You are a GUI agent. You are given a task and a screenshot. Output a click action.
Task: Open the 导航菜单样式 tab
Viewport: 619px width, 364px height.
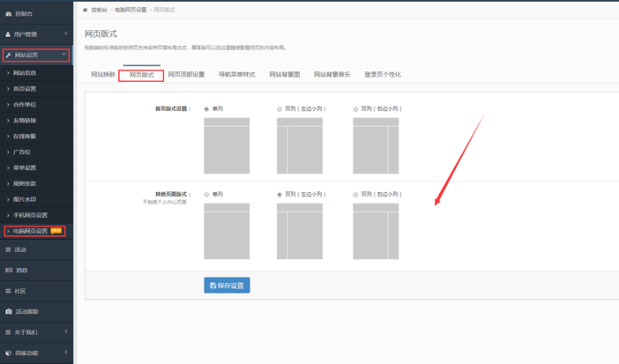pyautogui.click(x=236, y=75)
